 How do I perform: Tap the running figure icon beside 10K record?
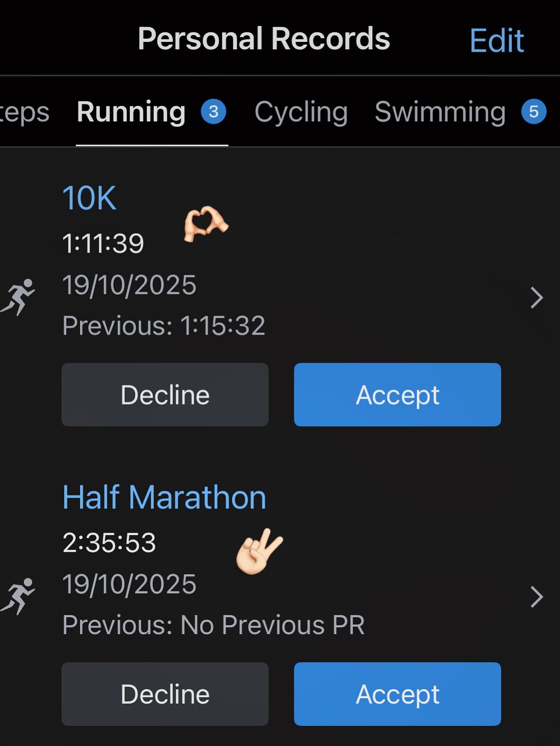point(18,297)
